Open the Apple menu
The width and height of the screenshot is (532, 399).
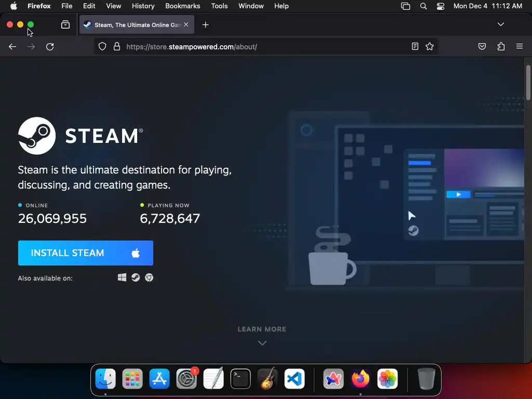[13, 6]
